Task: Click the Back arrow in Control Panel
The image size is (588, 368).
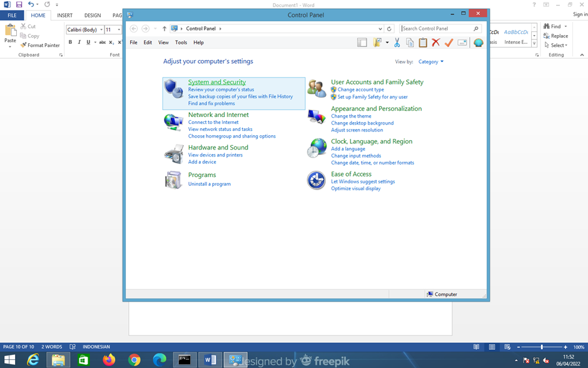Action: coord(134,29)
